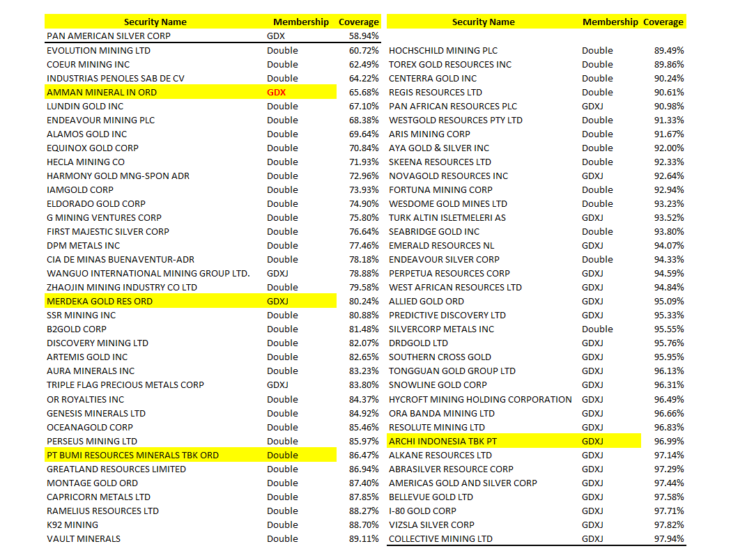Click TOREX GOLD RESOURCES INC name
This screenshot has height=560, width=731.
click(x=450, y=64)
